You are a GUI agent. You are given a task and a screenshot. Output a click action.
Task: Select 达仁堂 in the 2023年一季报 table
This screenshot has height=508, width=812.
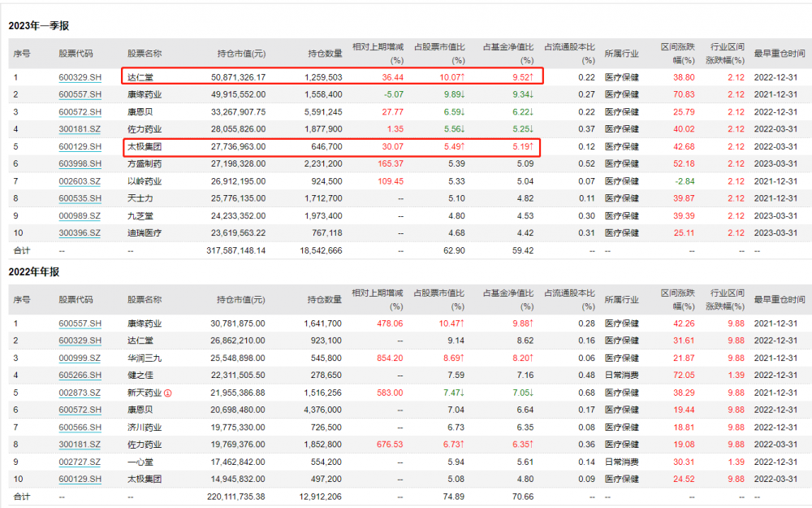[140, 77]
